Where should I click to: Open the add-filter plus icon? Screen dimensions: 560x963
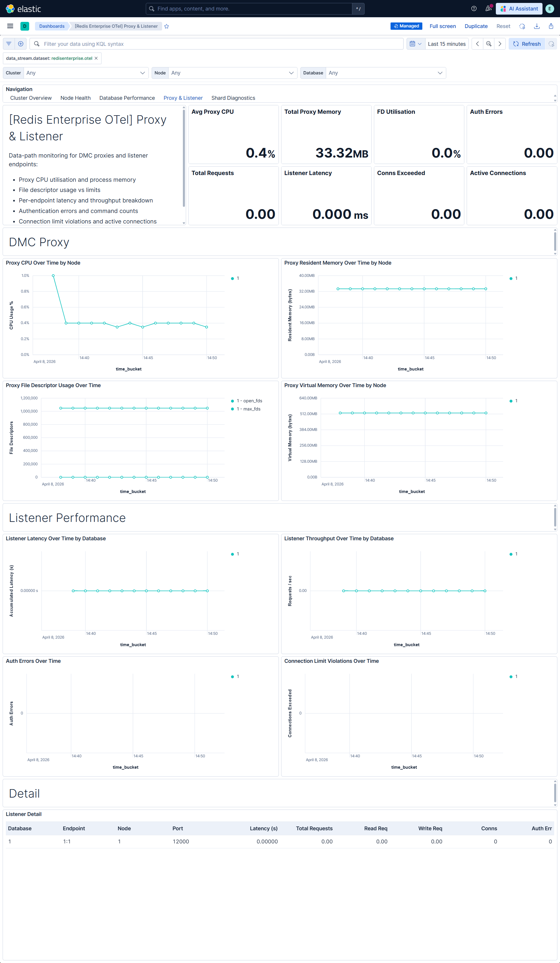[21, 43]
